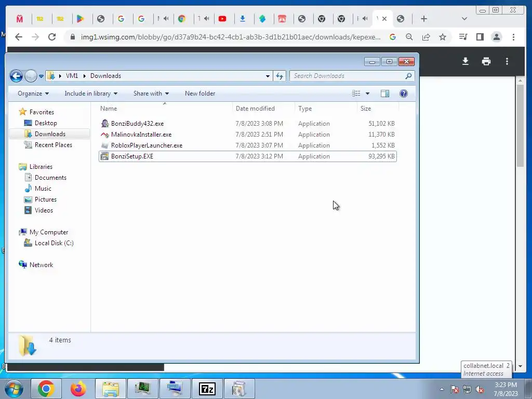532x399 pixels.
Task: Show hidden system tray icons
Action: [x=442, y=389]
